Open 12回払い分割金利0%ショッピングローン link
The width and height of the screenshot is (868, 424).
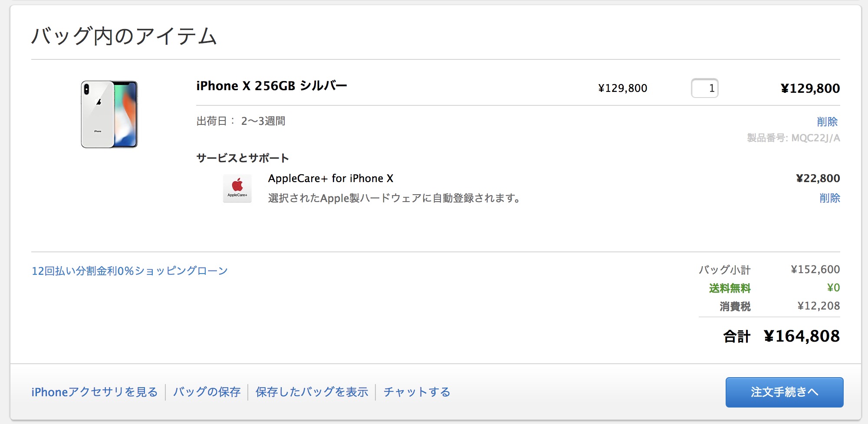[x=130, y=271]
